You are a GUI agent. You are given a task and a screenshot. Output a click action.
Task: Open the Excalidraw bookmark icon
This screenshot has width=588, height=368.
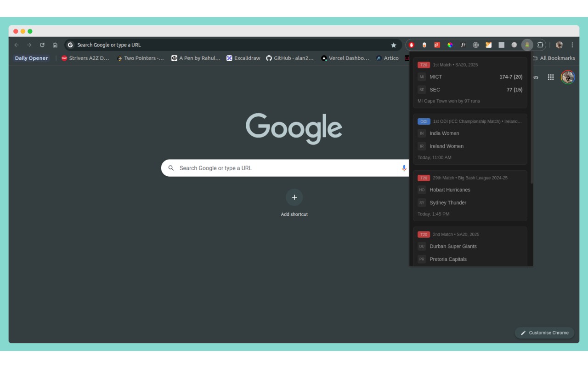point(229,58)
